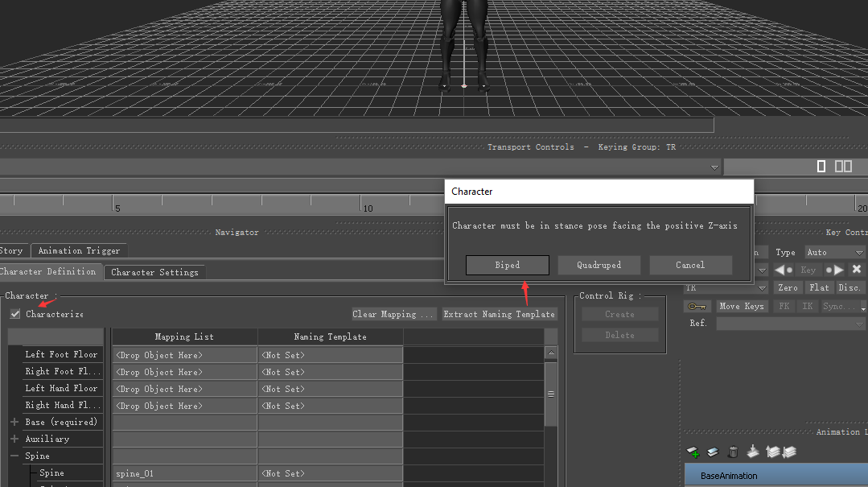Click the gold key icon
The image size is (868, 487).
tap(697, 307)
